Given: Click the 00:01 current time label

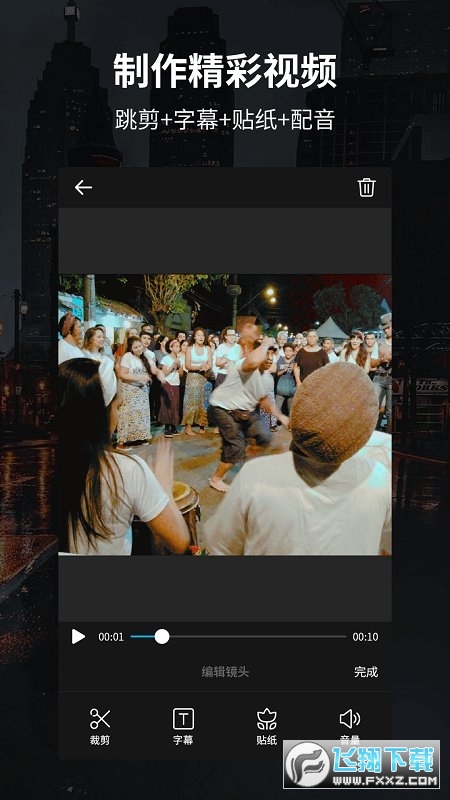Looking at the screenshot, I should pos(111,637).
